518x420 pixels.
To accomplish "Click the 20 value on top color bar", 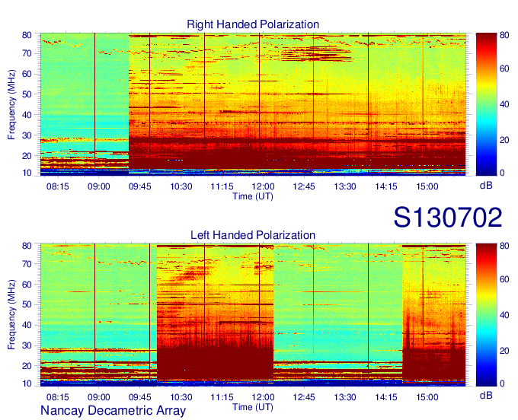I will tap(504, 140).
